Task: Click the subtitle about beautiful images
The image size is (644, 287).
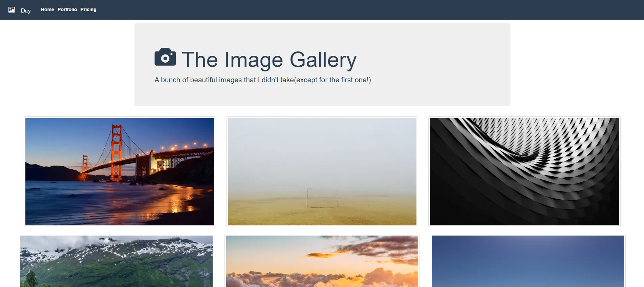Action: click(x=263, y=80)
